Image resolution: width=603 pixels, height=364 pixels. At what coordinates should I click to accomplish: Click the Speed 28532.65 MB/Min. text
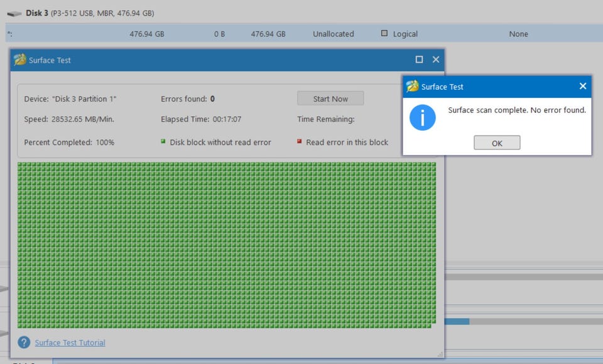coord(69,119)
